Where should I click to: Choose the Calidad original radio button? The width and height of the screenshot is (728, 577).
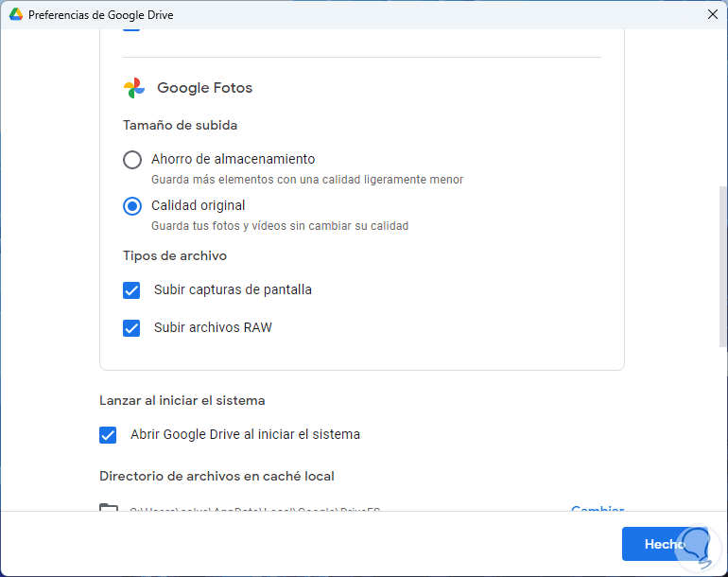[132, 205]
